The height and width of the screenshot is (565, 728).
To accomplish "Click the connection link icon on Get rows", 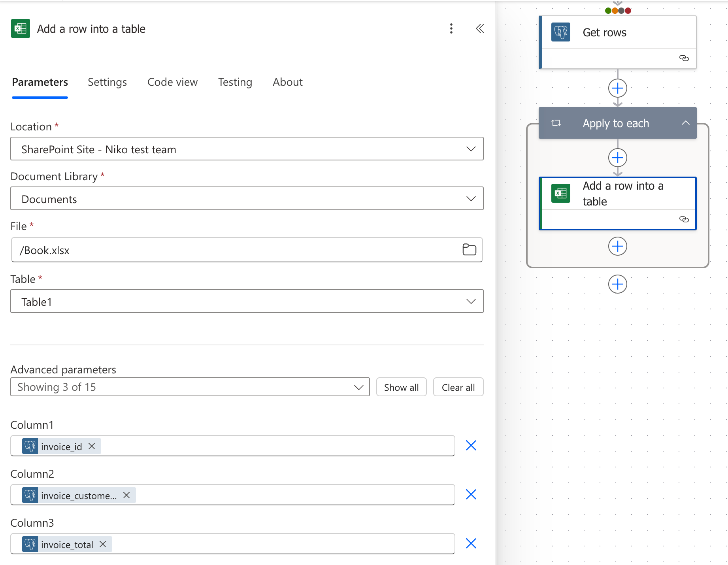I will point(684,58).
